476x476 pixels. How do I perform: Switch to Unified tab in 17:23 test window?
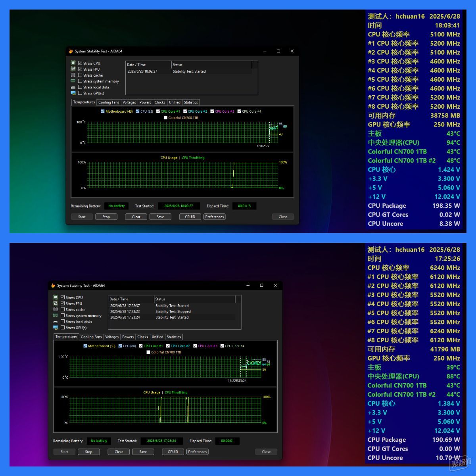157,337
